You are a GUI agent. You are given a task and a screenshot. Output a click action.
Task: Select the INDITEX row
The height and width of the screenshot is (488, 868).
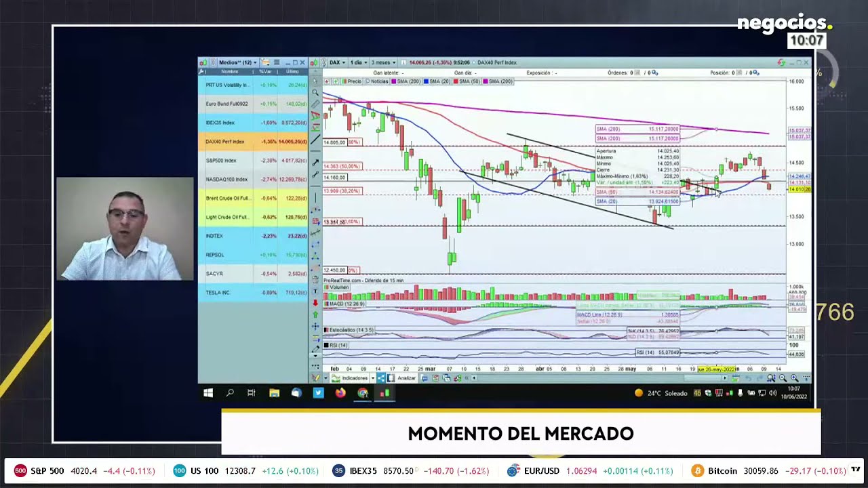point(253,236)
